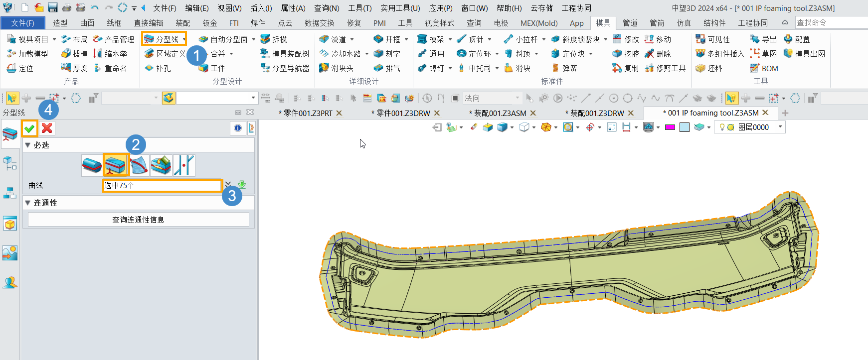Select the 拆模 mold split tool

tap(274, 39)
